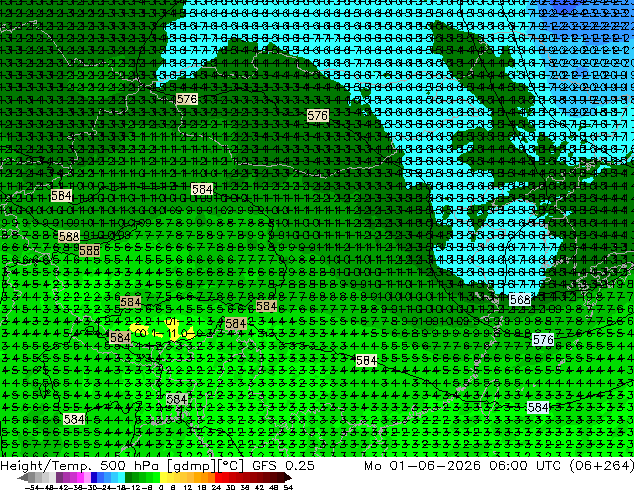
Task: Pick the yellow 0°C legend swatch
Action: pyautogui.click(x=163, y=477)
